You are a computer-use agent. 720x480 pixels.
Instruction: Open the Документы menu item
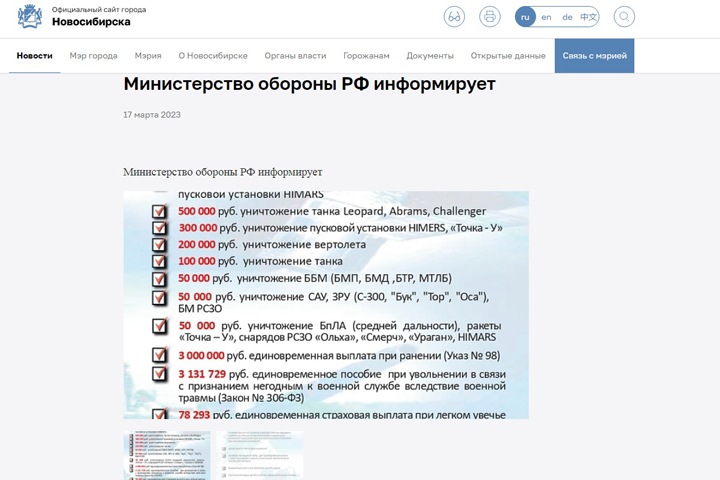430,56
